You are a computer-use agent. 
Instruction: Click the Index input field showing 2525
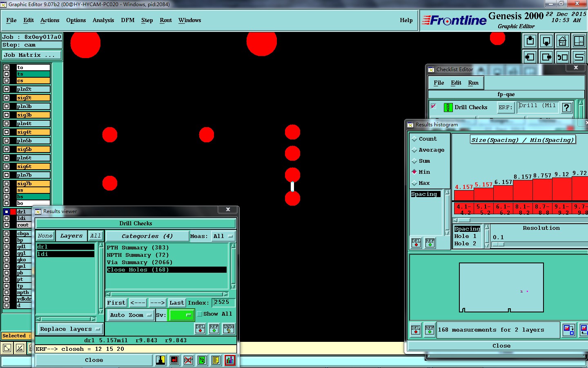click(x=224, y=303)
